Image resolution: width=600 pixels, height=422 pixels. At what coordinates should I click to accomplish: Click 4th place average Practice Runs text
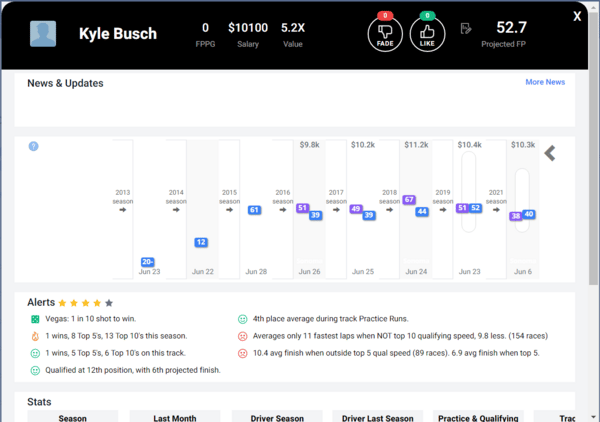[330, 319]
